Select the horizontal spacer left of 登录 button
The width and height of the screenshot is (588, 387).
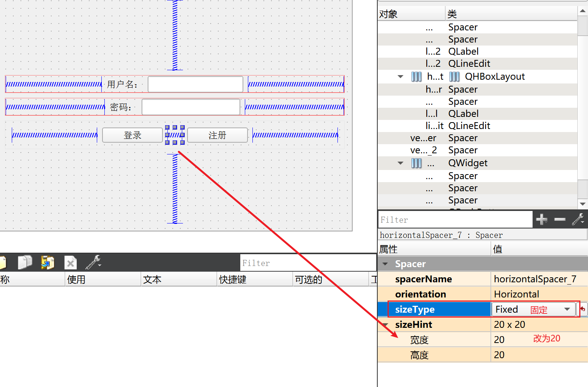55,135
